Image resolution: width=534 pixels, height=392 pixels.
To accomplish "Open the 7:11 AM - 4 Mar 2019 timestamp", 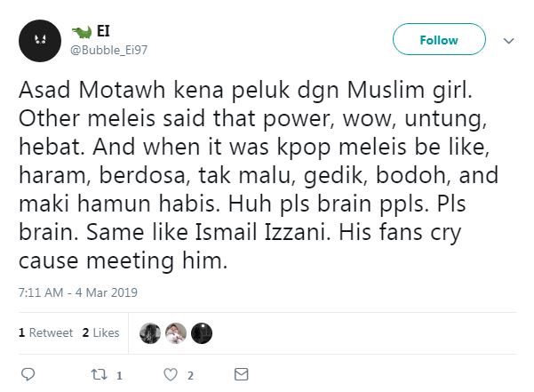I will 76,292.
